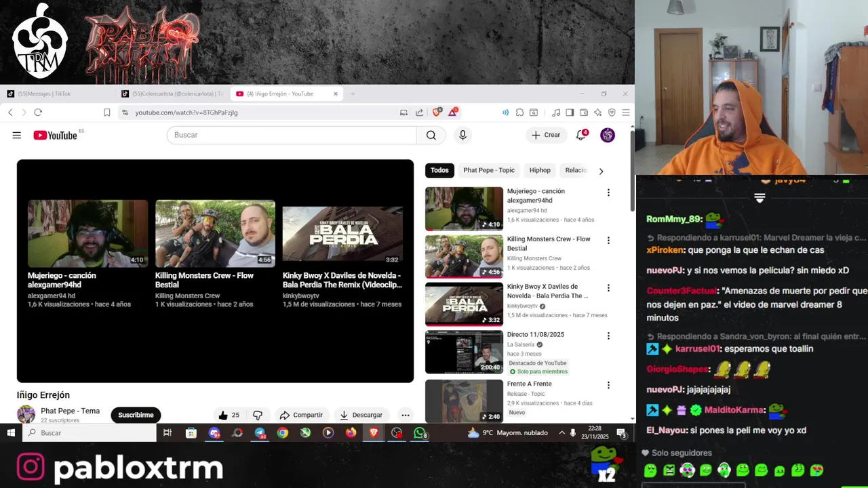868x488 pixels.
Task: Click the Iñigo Errejón video title
Action: click(43, 395)
